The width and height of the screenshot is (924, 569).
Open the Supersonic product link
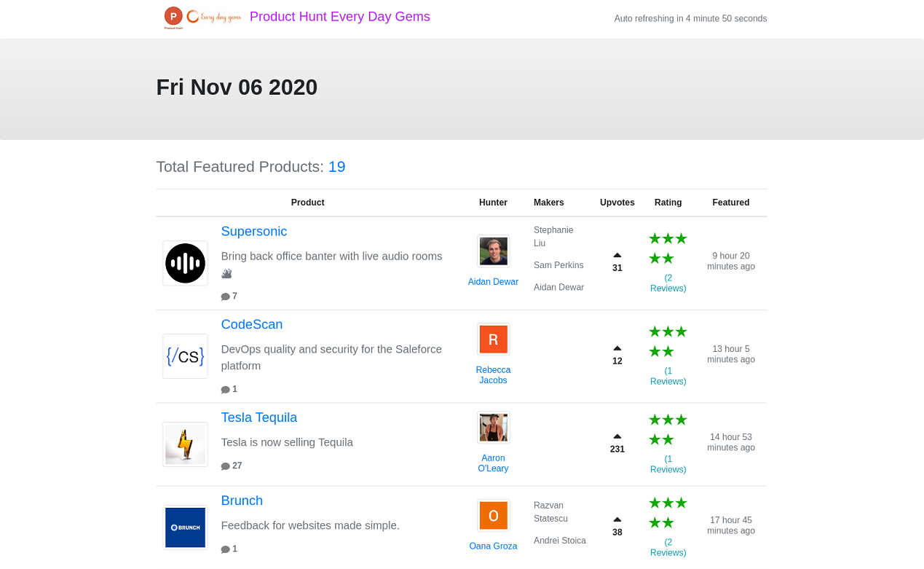pyautogui.click(x=253, y=231)
